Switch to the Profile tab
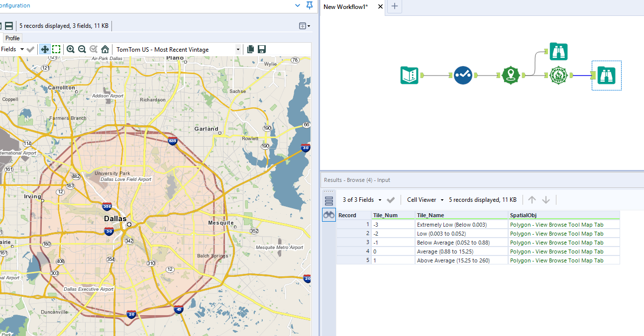 pyautogui.click(x=12, y=38)
